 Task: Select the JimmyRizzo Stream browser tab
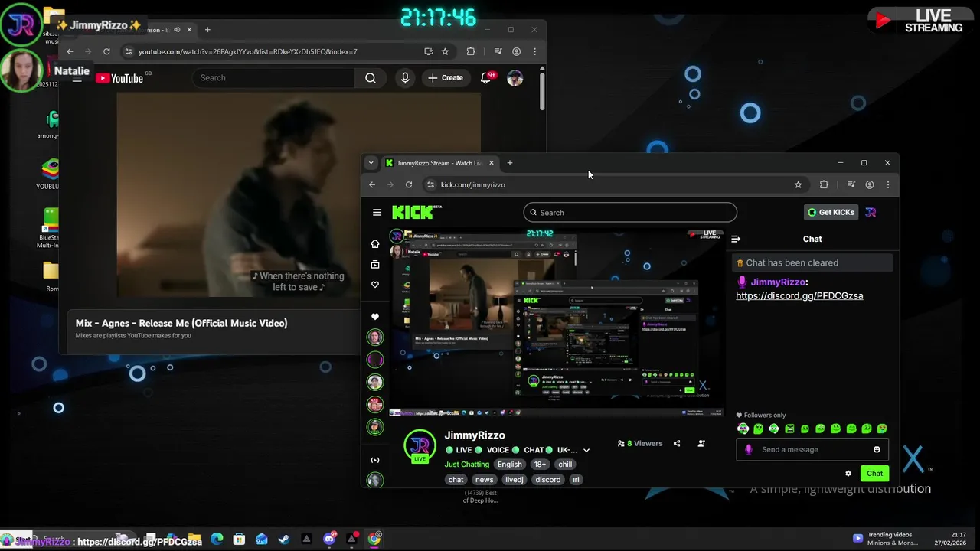pos(439,163)
